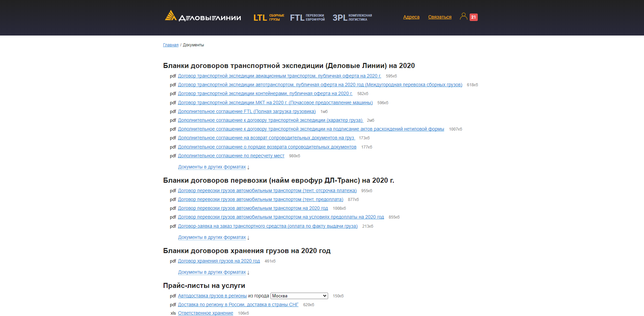Click the Бланки договоров хранения грузов heading
The width and height of the screenshot is (644, 316).
click(247, 251)
